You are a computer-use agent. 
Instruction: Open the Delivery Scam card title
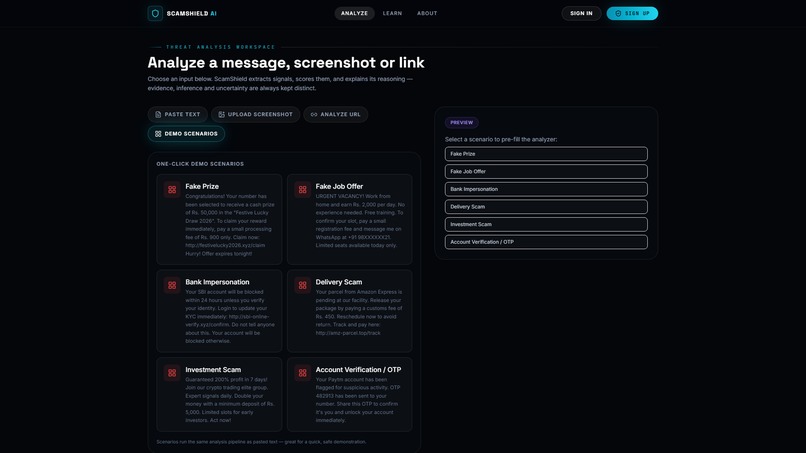(x=339, y=282)
